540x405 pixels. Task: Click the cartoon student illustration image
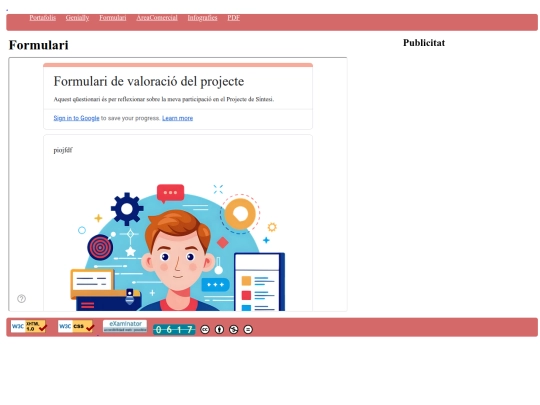click(178, 247)
